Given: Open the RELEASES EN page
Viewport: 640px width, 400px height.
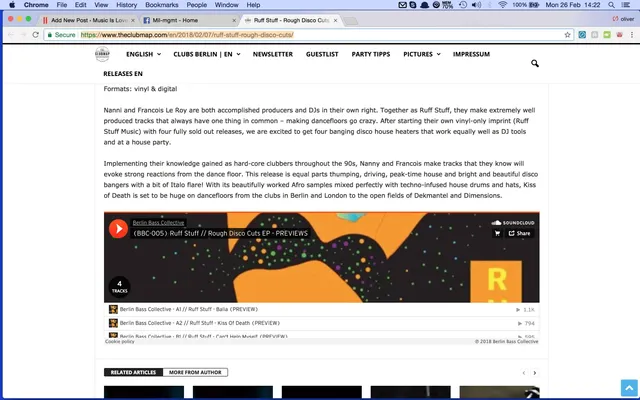Looking at the screenshot, I should (123, 73).
